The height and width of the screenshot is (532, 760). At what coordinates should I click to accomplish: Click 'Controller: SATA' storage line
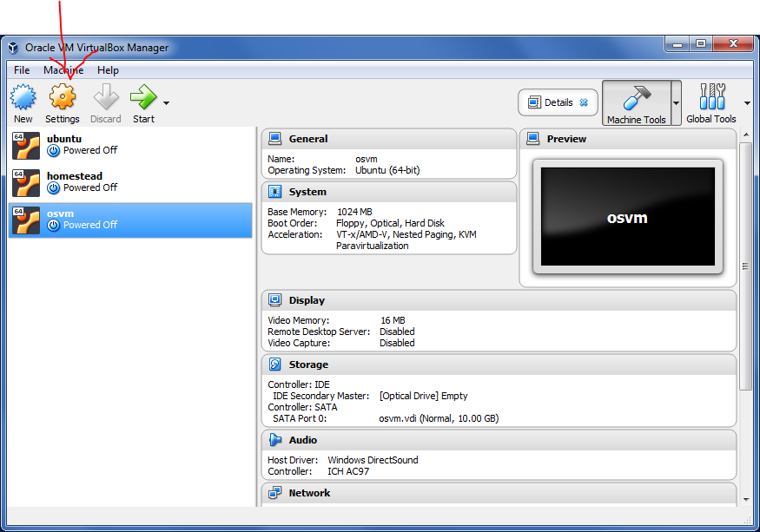point(302,407)
